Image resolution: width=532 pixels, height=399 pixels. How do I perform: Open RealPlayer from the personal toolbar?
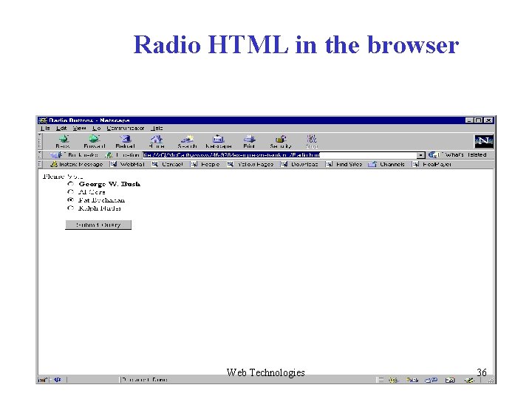tap(432, 164)
